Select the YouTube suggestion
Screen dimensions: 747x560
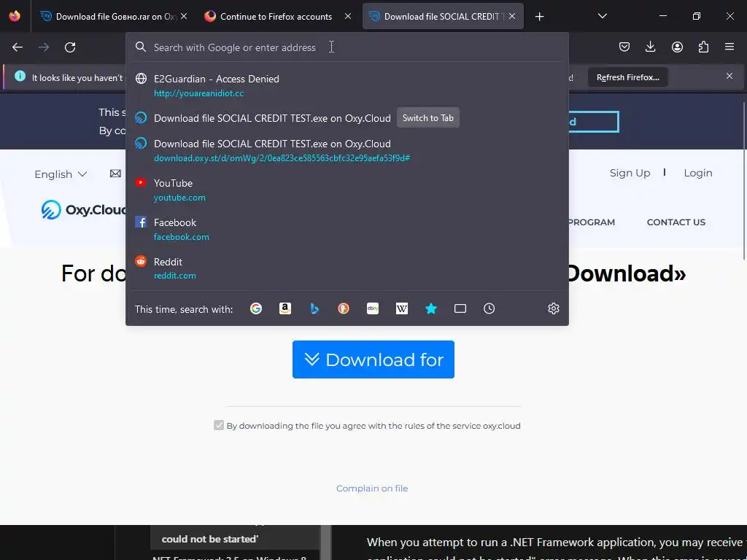(x=347, y=190)
